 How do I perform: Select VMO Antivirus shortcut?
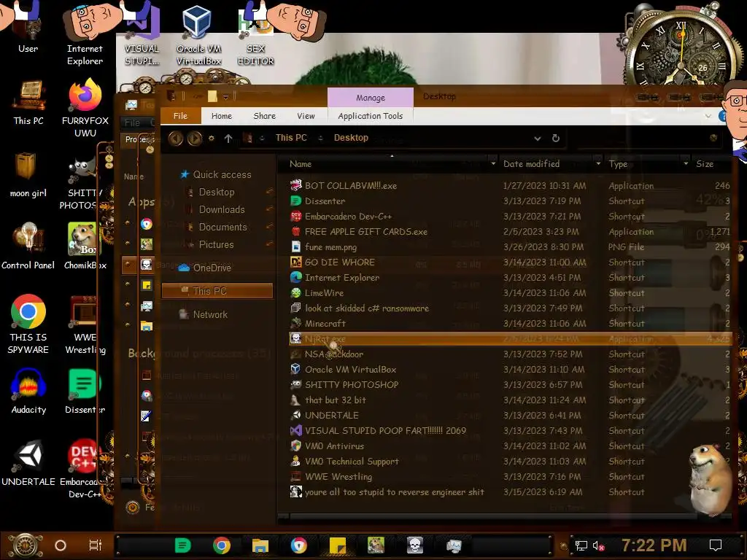(x=508, y=446)
